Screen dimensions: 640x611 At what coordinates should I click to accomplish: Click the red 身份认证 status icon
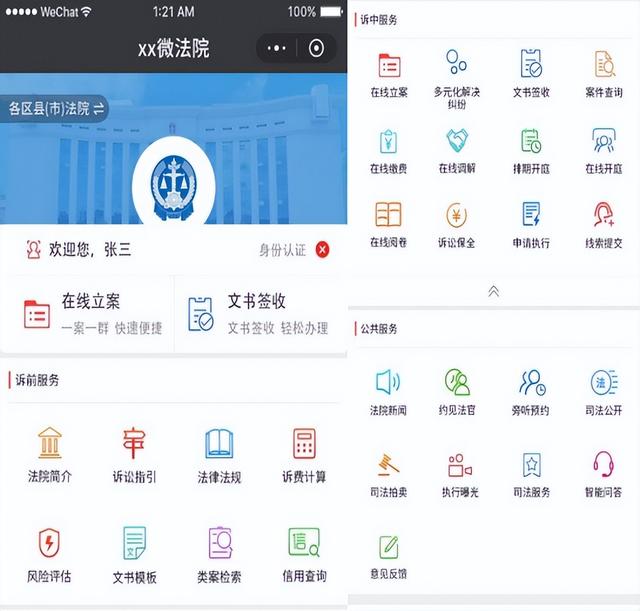point(322,250)
